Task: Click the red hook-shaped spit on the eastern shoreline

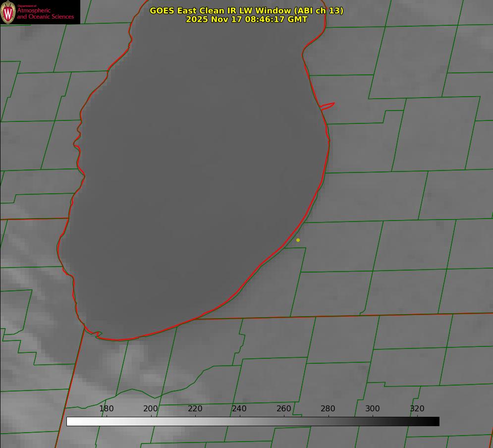Action: coord(328,106)
